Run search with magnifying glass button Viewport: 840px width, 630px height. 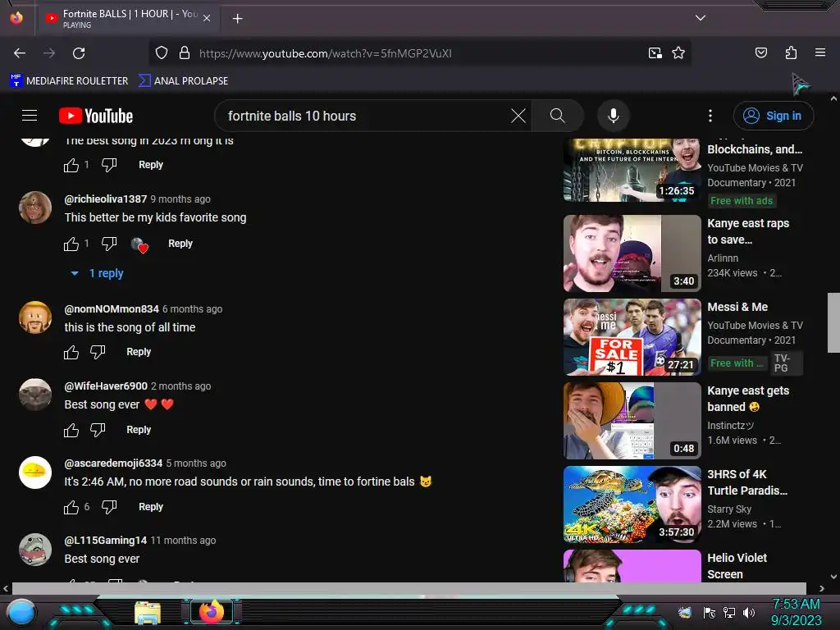click(557, 116)
